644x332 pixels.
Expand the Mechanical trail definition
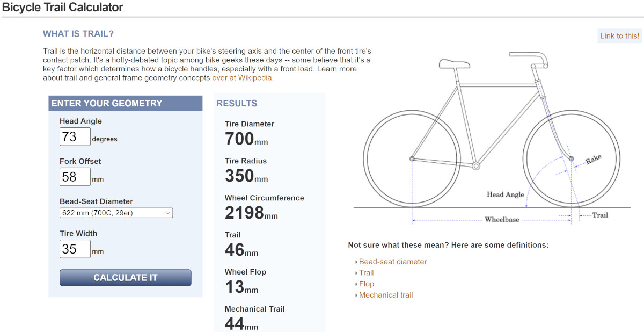[x=385, y=295]
